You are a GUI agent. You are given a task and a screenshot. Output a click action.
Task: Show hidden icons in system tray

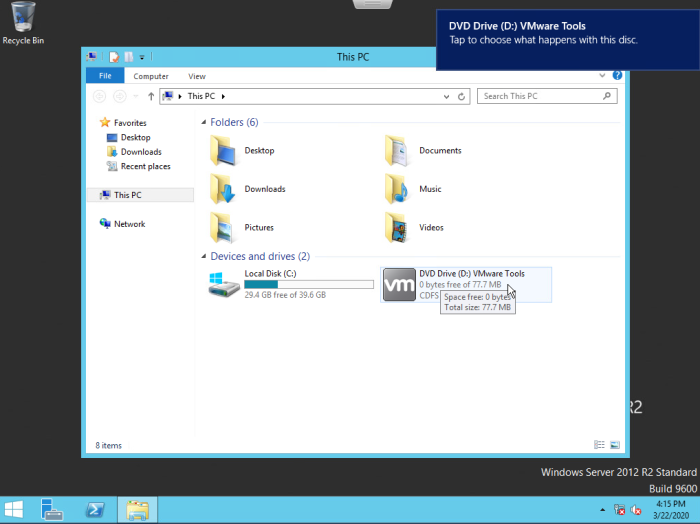click(602, 510)
